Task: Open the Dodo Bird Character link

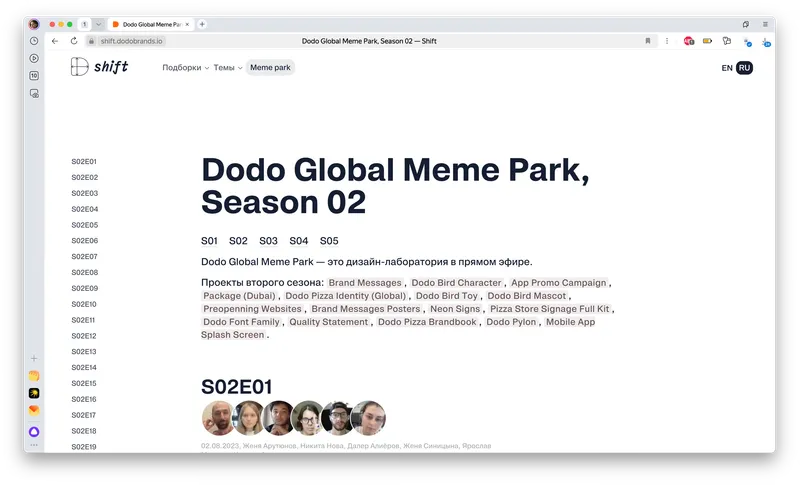Action: (x=456, y=283)
